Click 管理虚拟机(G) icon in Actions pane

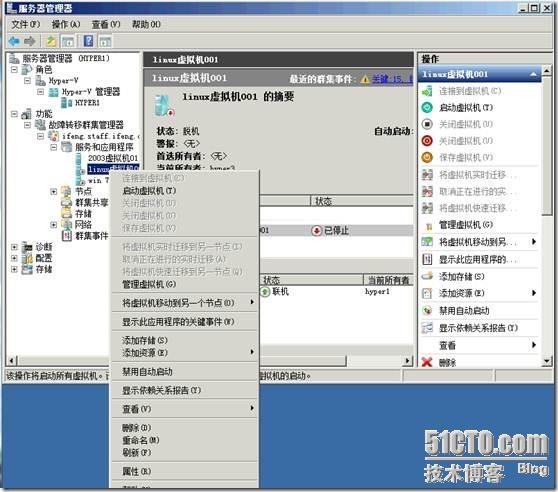428,226
